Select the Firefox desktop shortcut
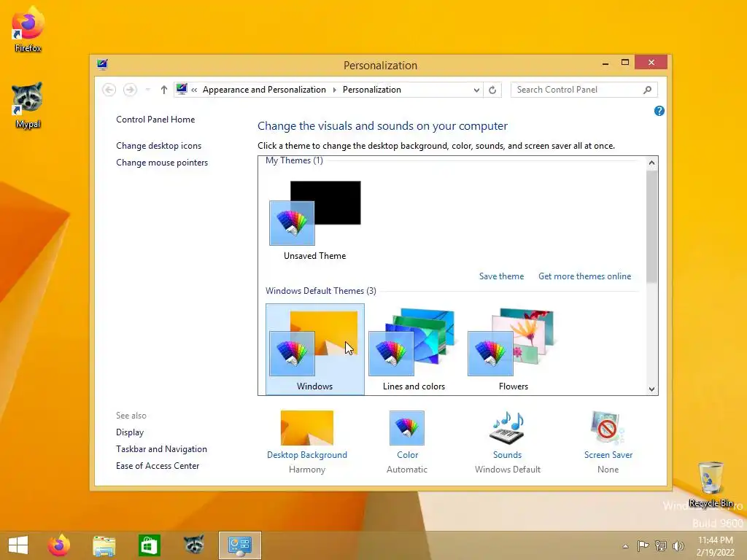 [28, 29]
